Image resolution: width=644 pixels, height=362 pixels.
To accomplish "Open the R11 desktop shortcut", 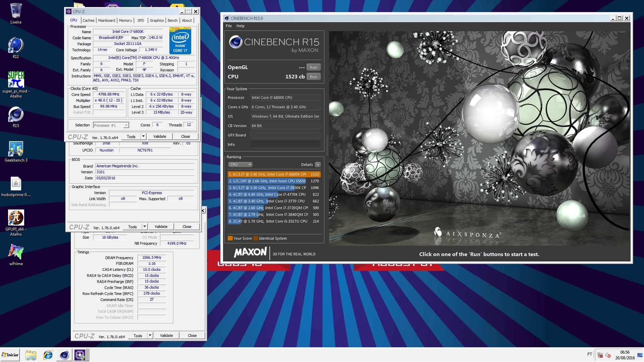I will [x=16, y=46].
